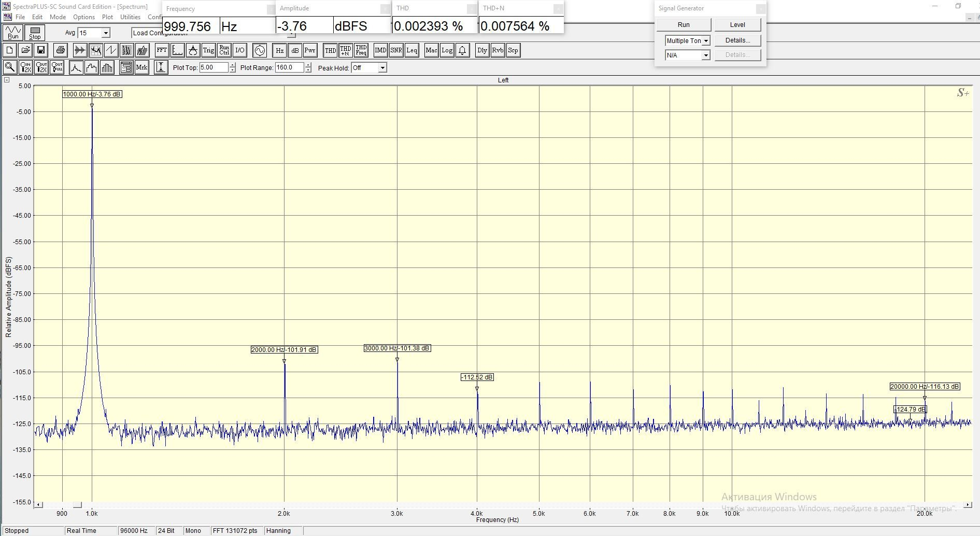The width and height of the screenshot is (980, 536).
Task: Open the Mode menu
Action: click(x=58, y=17)
